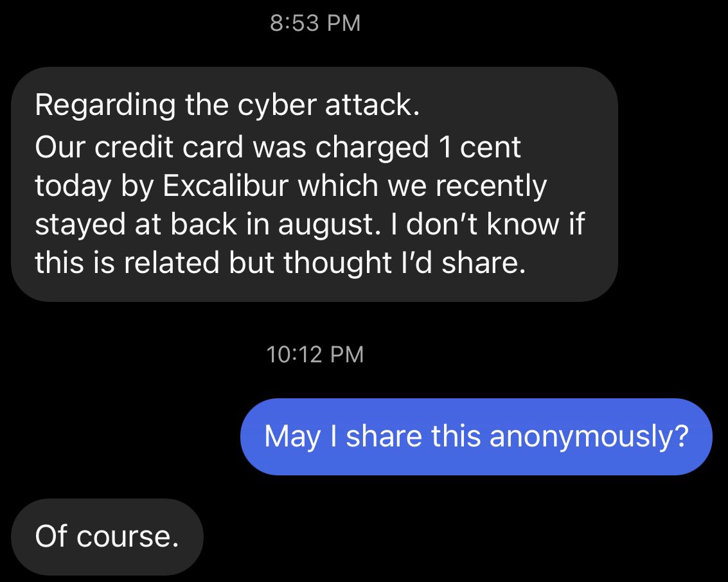Screen dimensions: 728x582
Task: Click the word 'May' in the sent message
Action: [292, 437]
